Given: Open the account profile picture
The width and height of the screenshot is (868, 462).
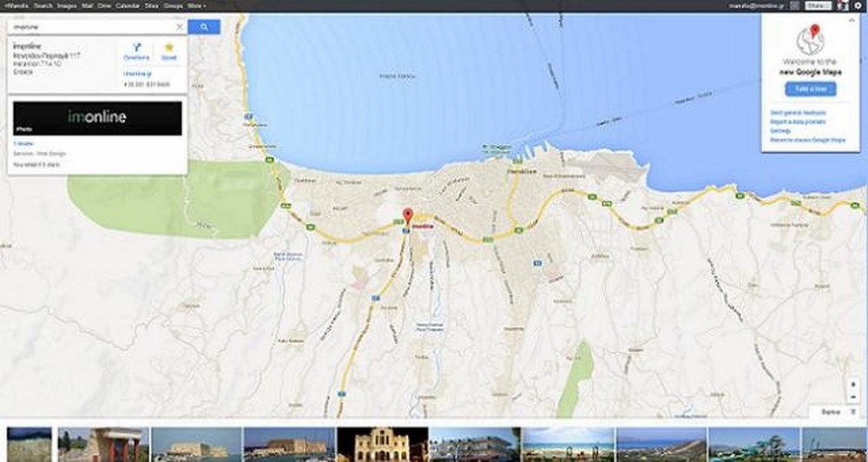Looking at the screenshot, I should [842, 5].
